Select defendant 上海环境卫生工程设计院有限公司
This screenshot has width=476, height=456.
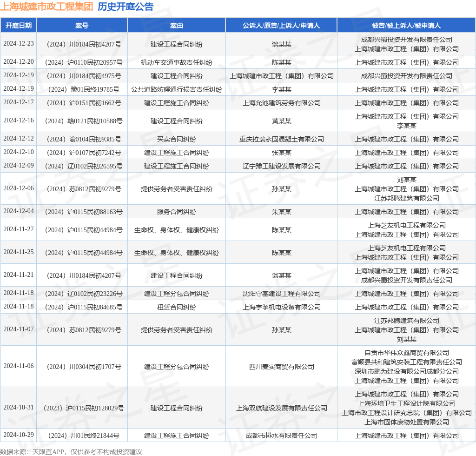click(x=406, y=403)
